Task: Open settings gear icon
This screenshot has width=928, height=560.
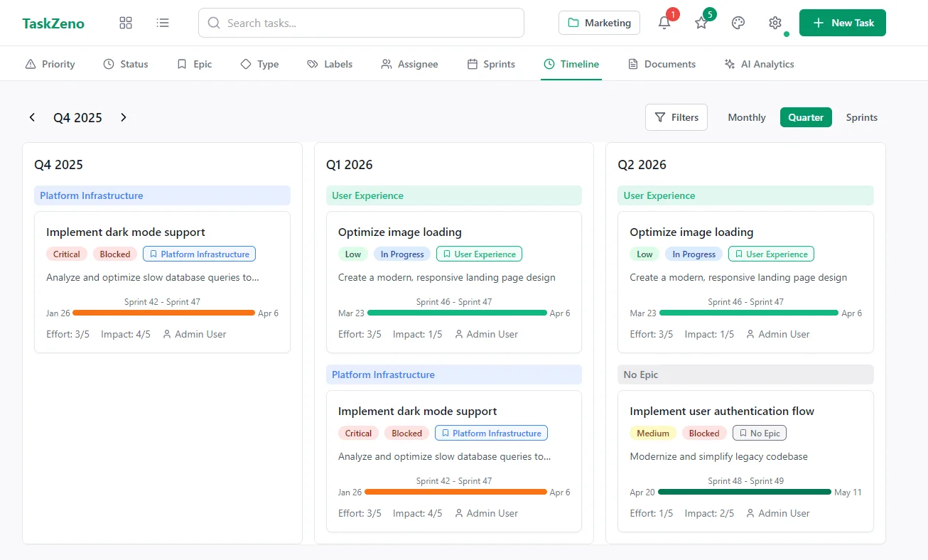Action: point(775,23)
